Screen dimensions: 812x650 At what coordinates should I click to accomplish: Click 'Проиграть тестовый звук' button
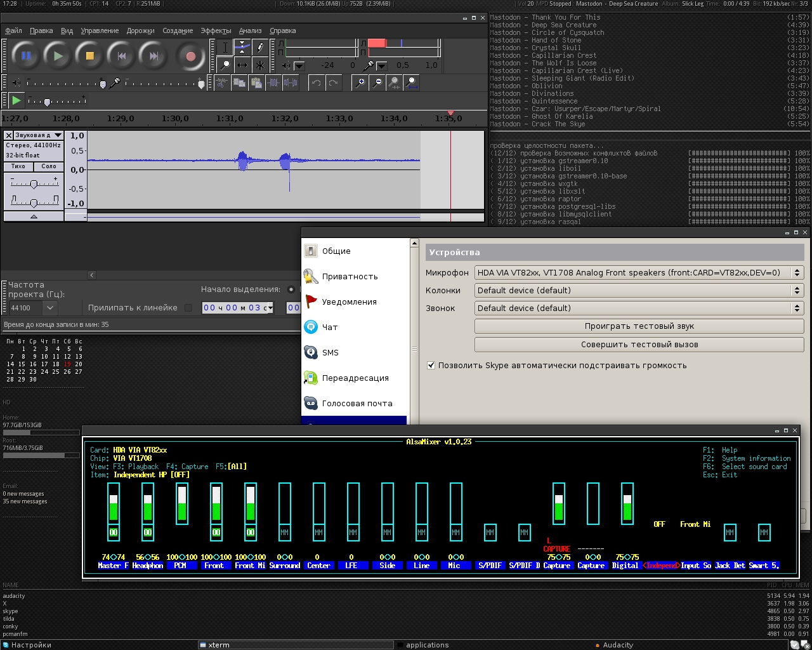coord(639,326)
